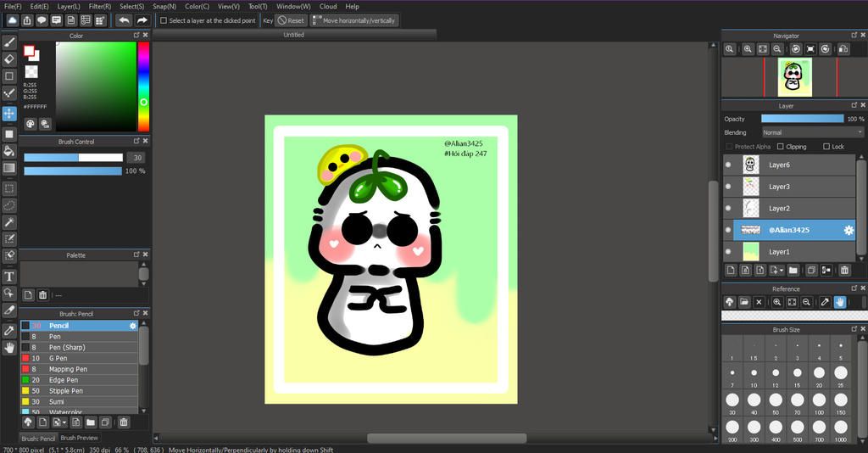Viewport: 868px width, 453px height.
Task: Select the G Pen brush in list
Action: [x=58, y=358]
